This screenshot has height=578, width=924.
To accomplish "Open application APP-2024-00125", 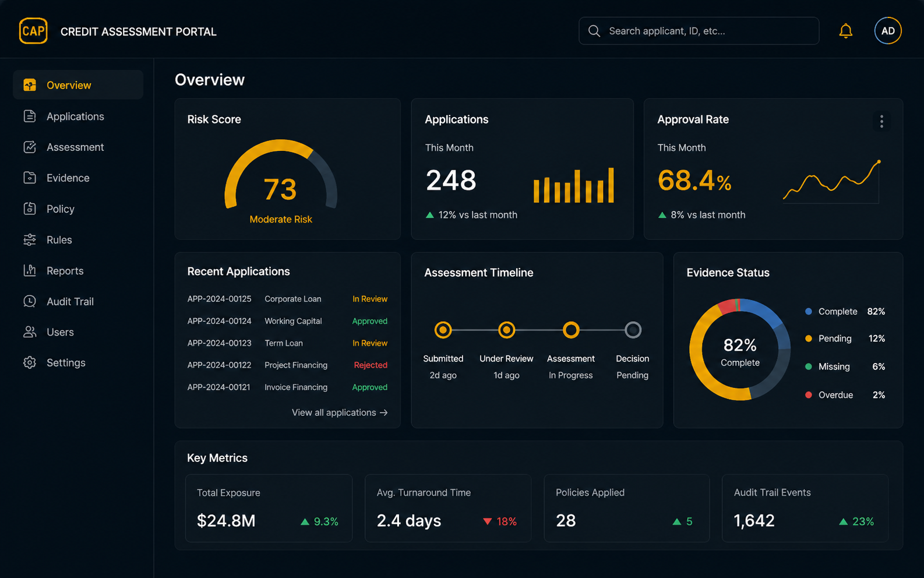I will (x=219, y=299).
